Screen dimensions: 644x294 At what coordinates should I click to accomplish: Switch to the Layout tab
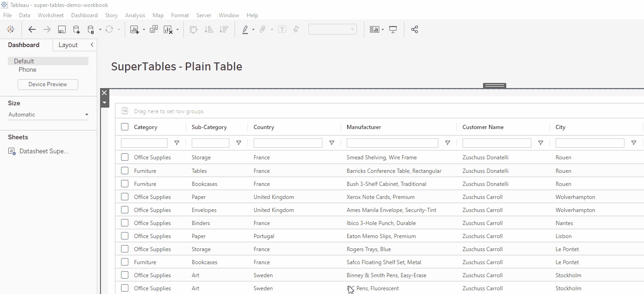pyautogui.click(x=68, y=45)
